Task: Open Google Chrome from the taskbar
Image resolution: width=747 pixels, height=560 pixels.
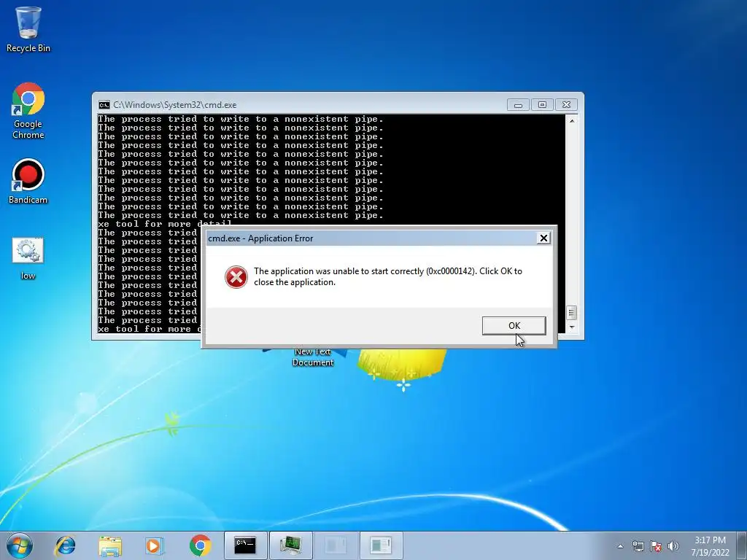Action: click(200, 545)
